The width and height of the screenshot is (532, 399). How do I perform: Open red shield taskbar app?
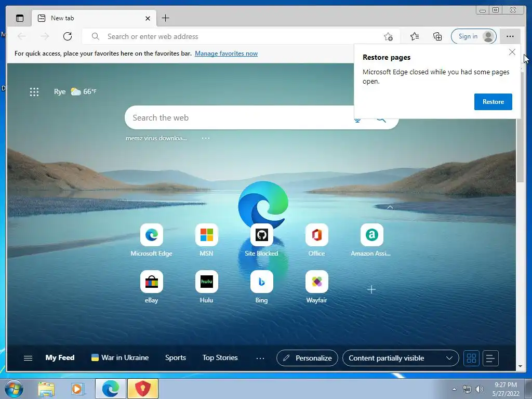pos(143,389)
